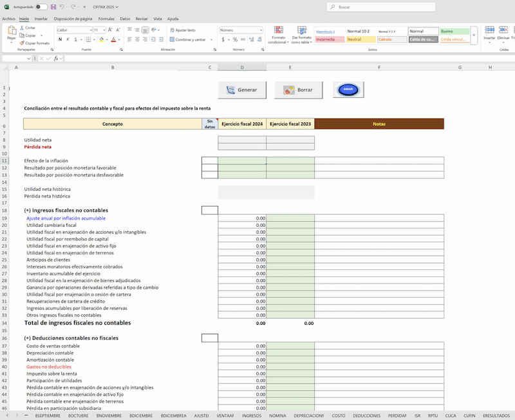Click the percent style icon
This screenshot has width=515, height=420.
[x=235, y=39]
